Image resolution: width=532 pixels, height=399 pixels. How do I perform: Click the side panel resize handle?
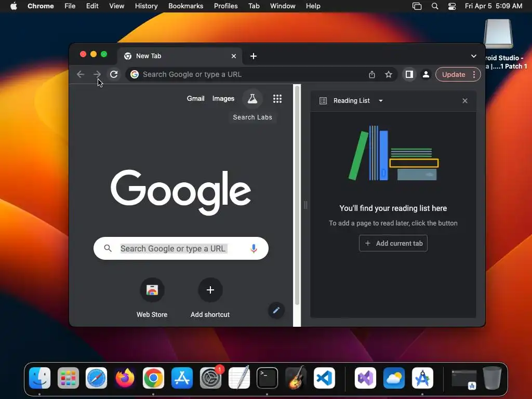[305, 205]
